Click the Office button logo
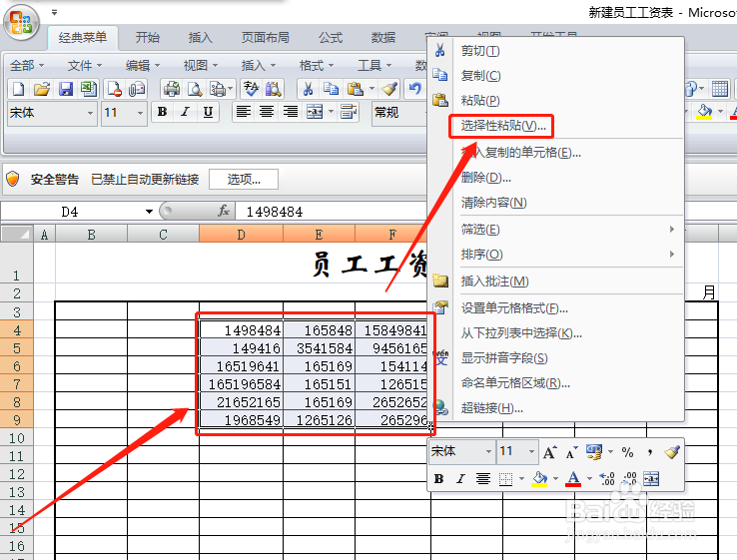The height and width of the screenshot is (560, 737). click(x=21, y=23)
